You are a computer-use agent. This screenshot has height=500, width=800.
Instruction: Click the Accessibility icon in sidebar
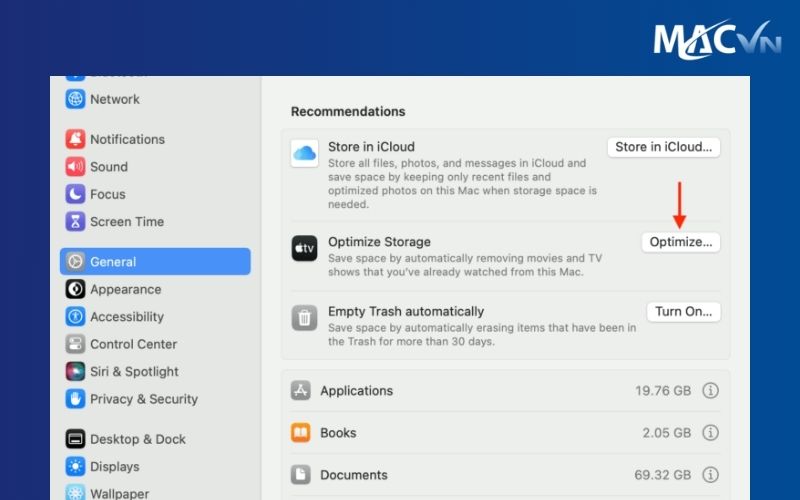click(x=75, y=316)
